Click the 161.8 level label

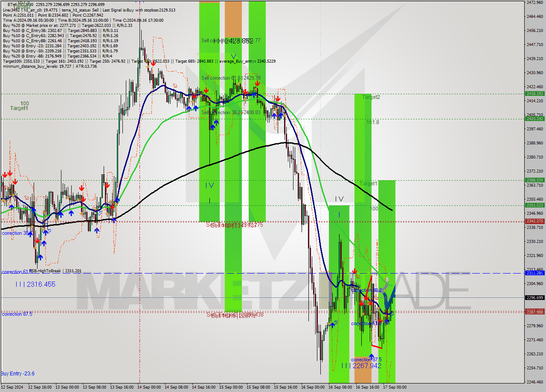pos(372,122)
